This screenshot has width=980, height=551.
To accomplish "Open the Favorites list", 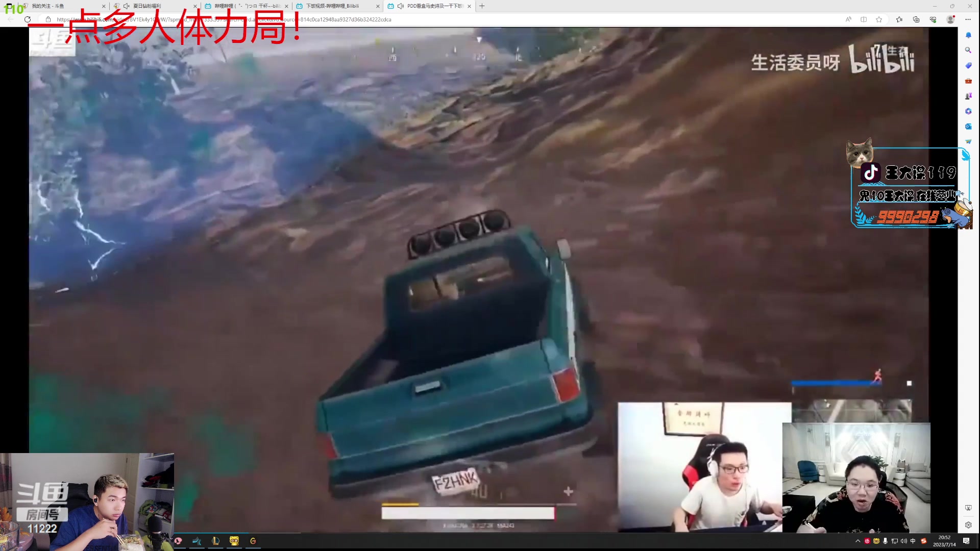I will (899, 19).
